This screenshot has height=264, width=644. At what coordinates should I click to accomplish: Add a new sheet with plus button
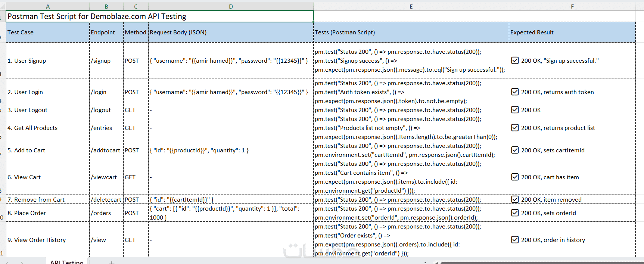tap(112, 263)
